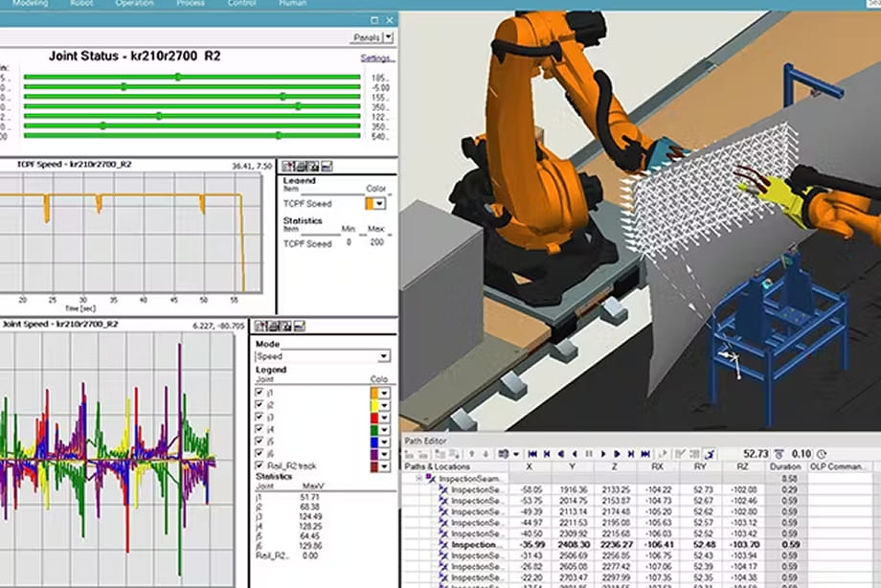Open the TCPF Speed color dropdown
The height and width of the screenshot is (588, 881).
point(380,203)
